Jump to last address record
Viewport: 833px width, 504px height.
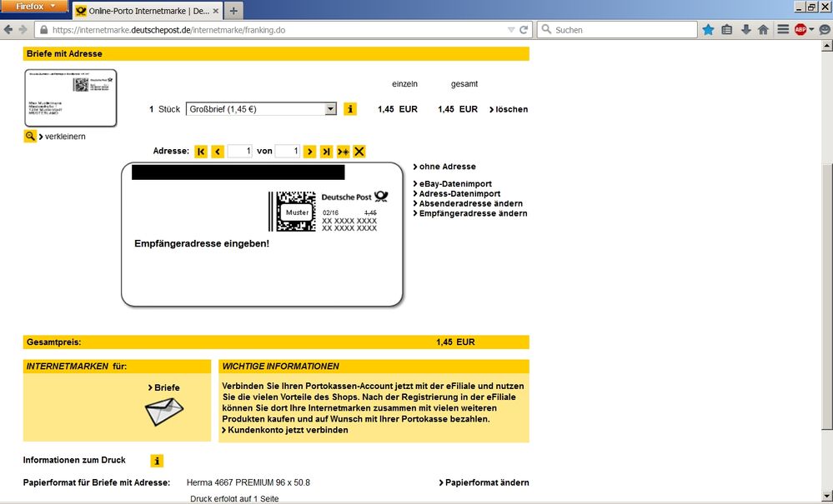click(x=326, y=152)
